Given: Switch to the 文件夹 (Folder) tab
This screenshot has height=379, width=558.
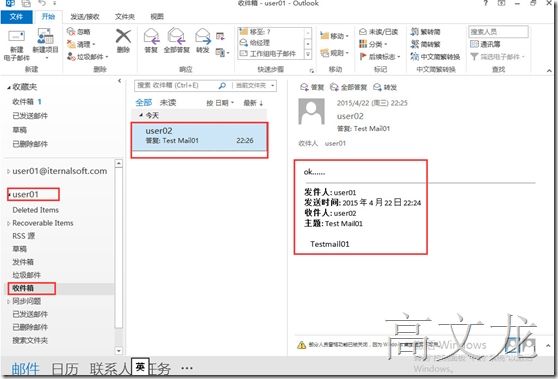Looking at the screenshot, I should [x=125, y=17].
